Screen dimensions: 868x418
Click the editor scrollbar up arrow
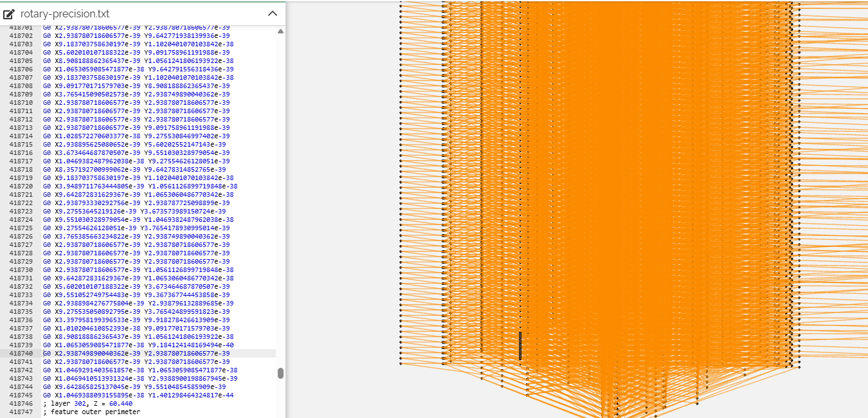280,31
